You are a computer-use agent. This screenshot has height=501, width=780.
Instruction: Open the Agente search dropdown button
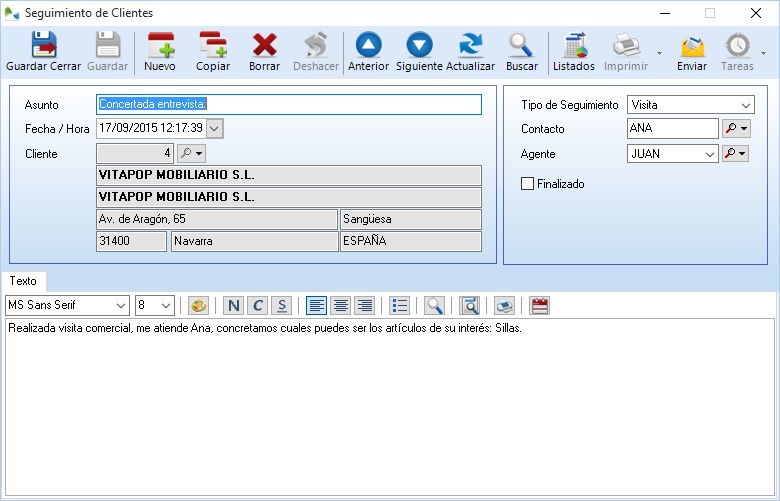[x=736, y=153]
